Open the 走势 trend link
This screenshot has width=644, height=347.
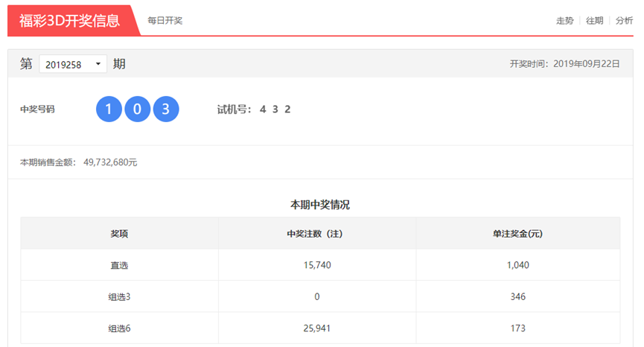564,21
